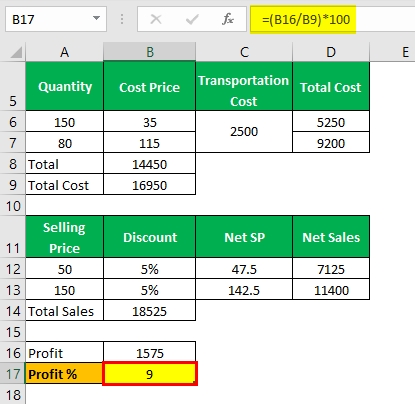415x404 pixels.
Task: Select cell containing 14450
Action: [150, 164]
